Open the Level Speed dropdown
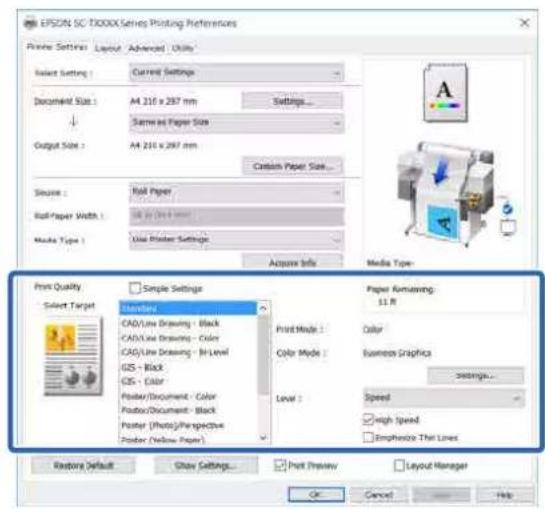Viewport: 545px width, 509px height. 444,398
